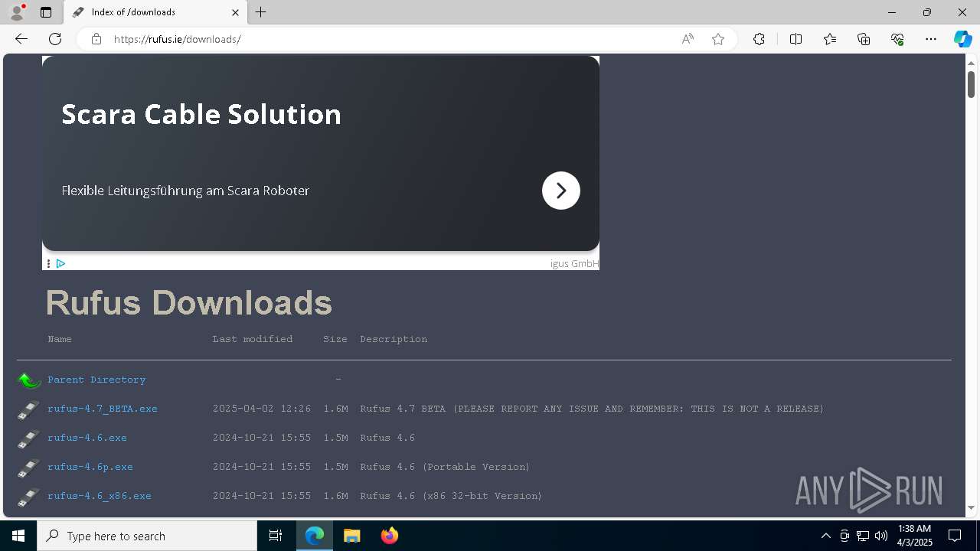Open the Favorites list icon

(x=830, y=39)
